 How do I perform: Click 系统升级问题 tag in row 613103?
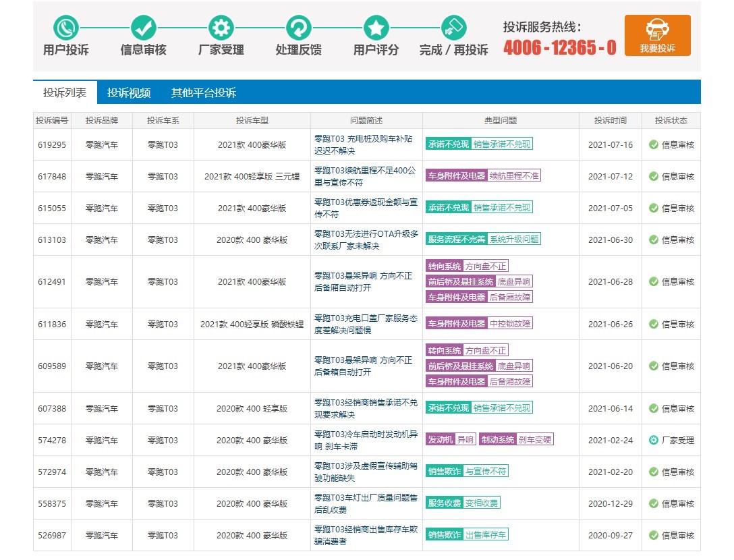pos(514,239)
